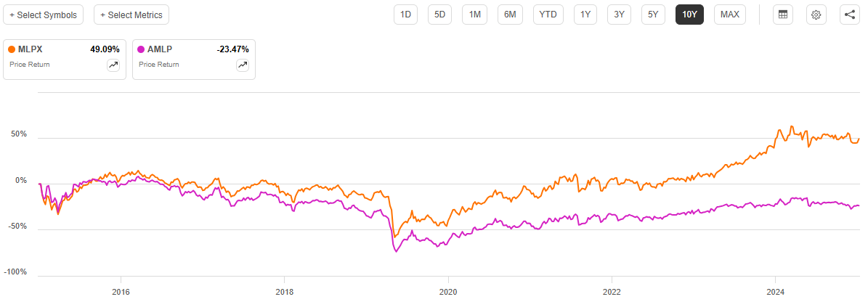Switch chart to 6M range
The width and height of the screenshot is (868, 302).
click(510, 15)
